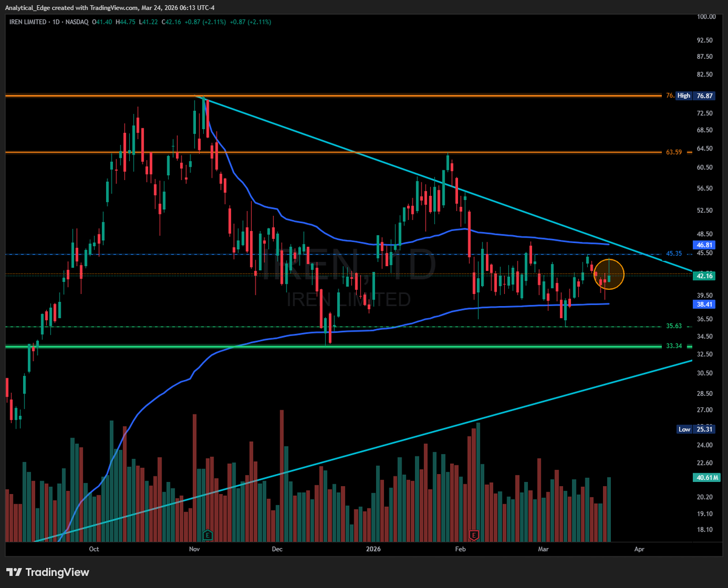Click the 18.10 price axis tick
The height and width of the screenshot is (588, 728).
704,529
